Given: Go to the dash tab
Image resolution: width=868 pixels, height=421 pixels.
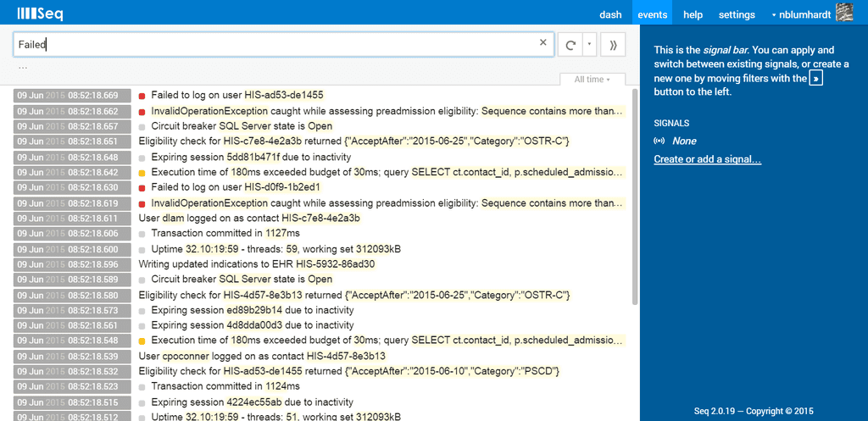Looking at the screenshot, I should click(610, 14).
